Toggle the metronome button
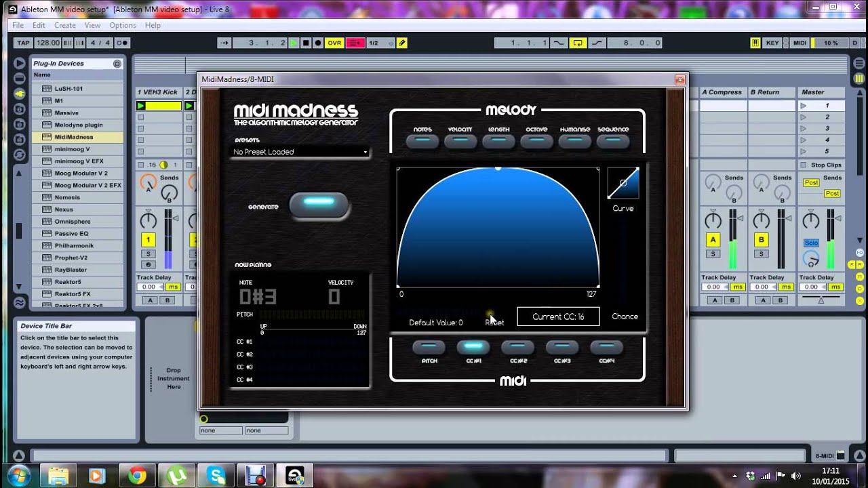This screenshot has height=488, width=868. coord(121,43)
